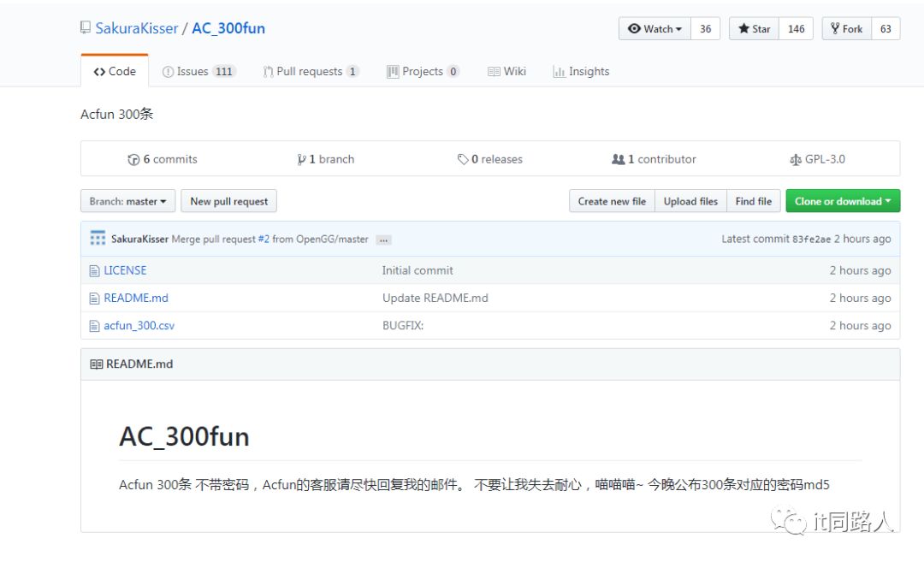The image size is (924, 562).
Task: View the 0 releases page
Action: 489,159
